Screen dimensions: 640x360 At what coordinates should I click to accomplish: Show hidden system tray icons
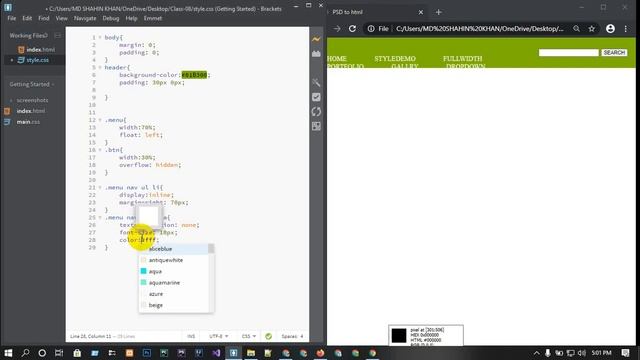click(x=536, y=353)
